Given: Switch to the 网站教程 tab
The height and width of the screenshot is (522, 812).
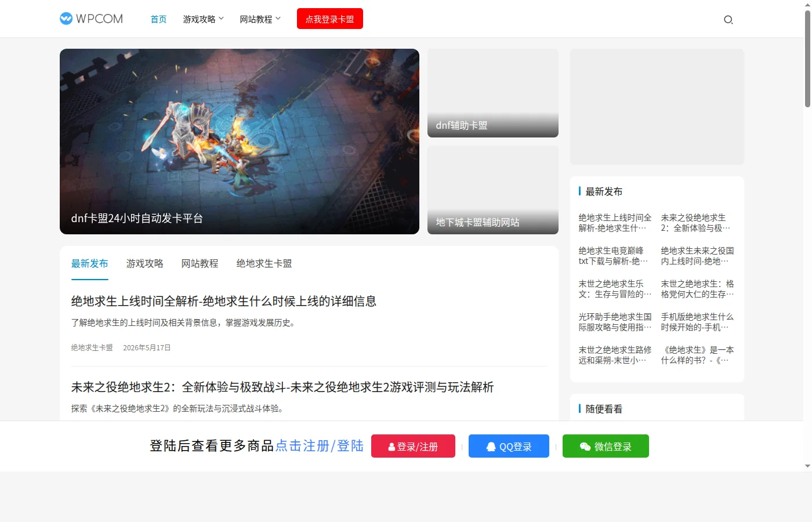Looking at the screenshot, I should coord(200,263).
